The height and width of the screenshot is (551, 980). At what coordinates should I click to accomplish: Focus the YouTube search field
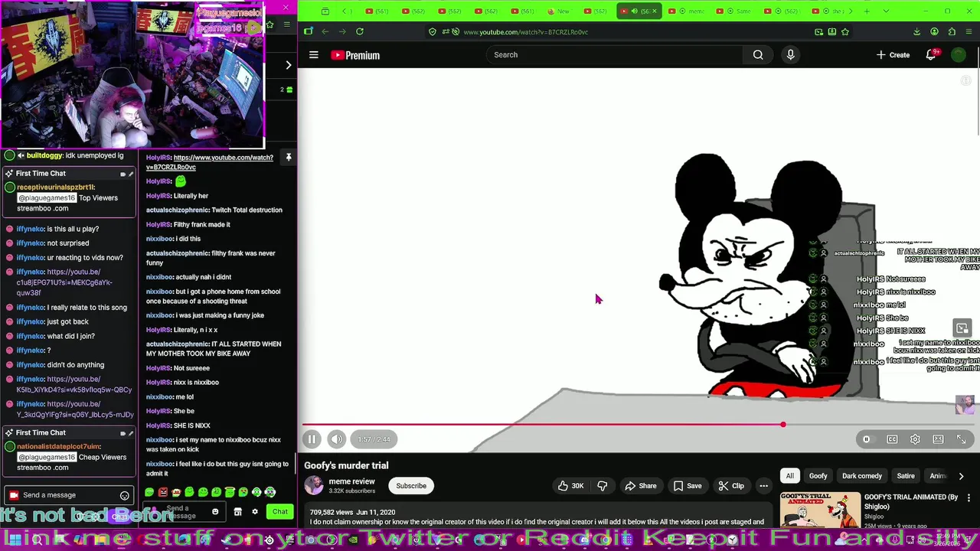616,55
